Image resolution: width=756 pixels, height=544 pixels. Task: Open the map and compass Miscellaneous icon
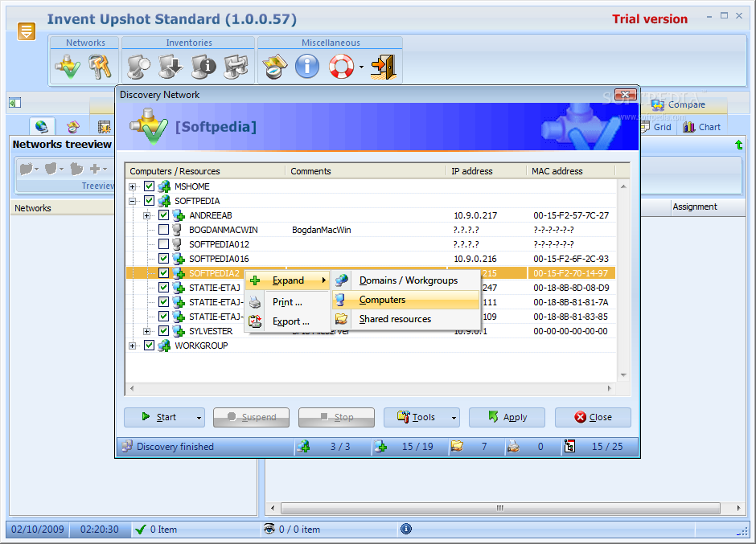click(275, 67)
